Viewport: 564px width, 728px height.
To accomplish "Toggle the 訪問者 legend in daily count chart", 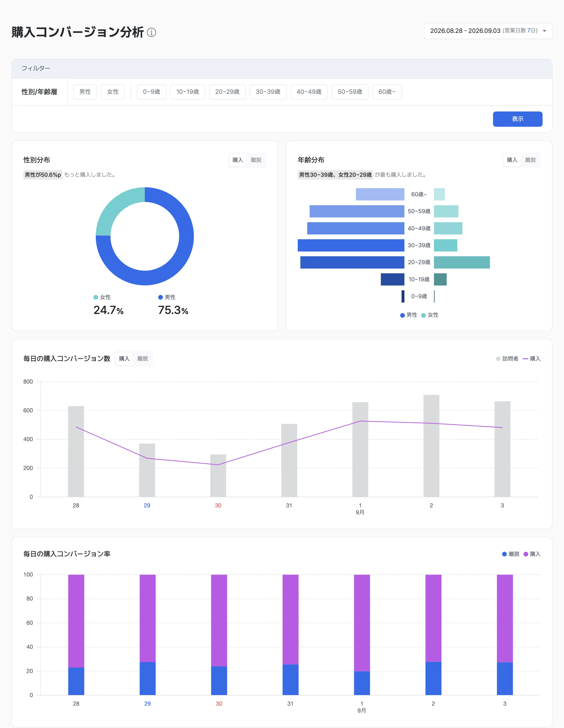I will click(507, 359).
